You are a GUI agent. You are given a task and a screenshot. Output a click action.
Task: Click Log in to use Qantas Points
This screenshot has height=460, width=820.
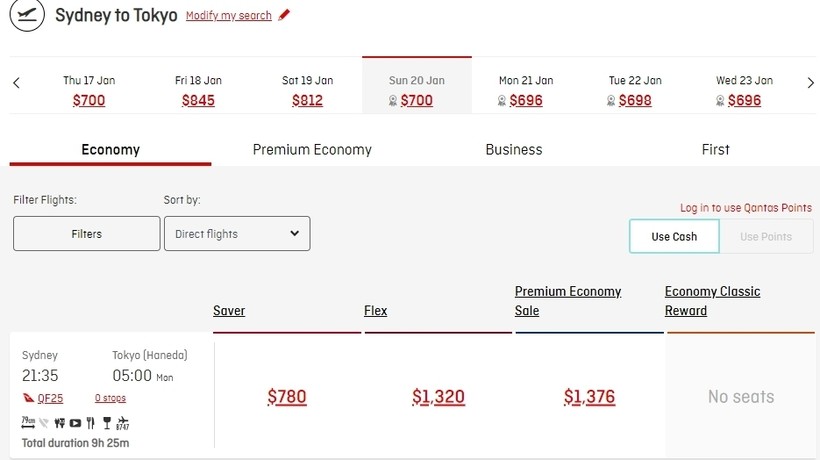[746, 208]
